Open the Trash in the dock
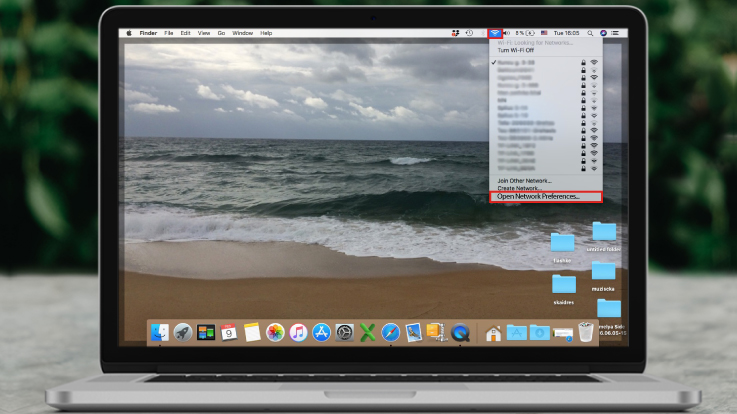Image resolution: width=737 pixels, height=414 pixels. [x=586, y=332]
